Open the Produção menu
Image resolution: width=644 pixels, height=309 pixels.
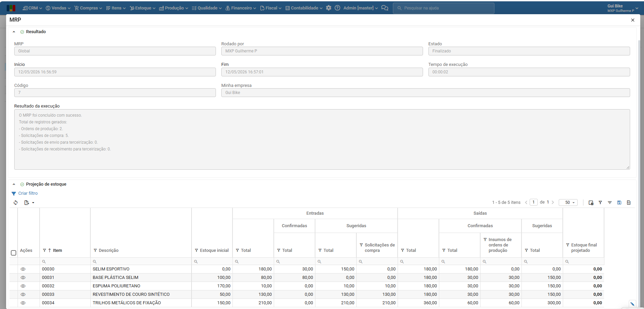click(174, 8)
